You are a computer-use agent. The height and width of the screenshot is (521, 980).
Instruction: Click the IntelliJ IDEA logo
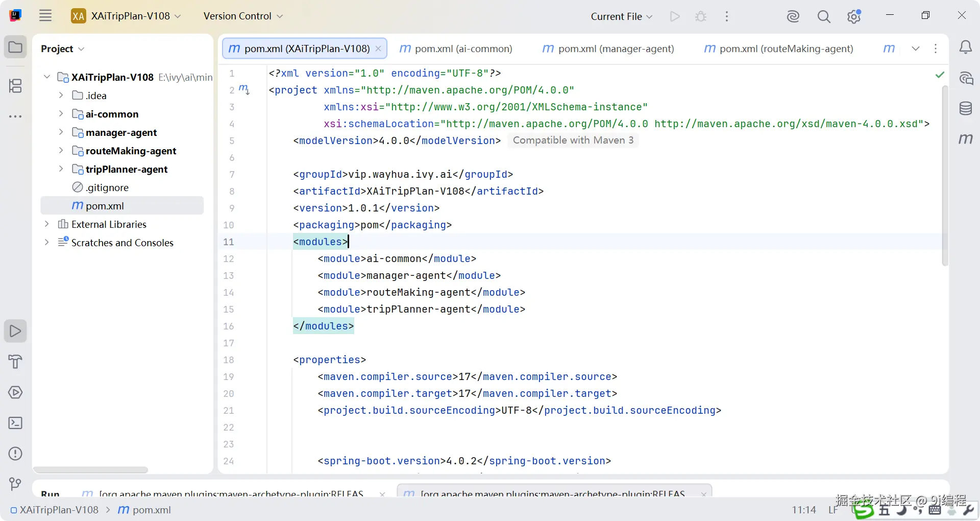tap(15, 16)
